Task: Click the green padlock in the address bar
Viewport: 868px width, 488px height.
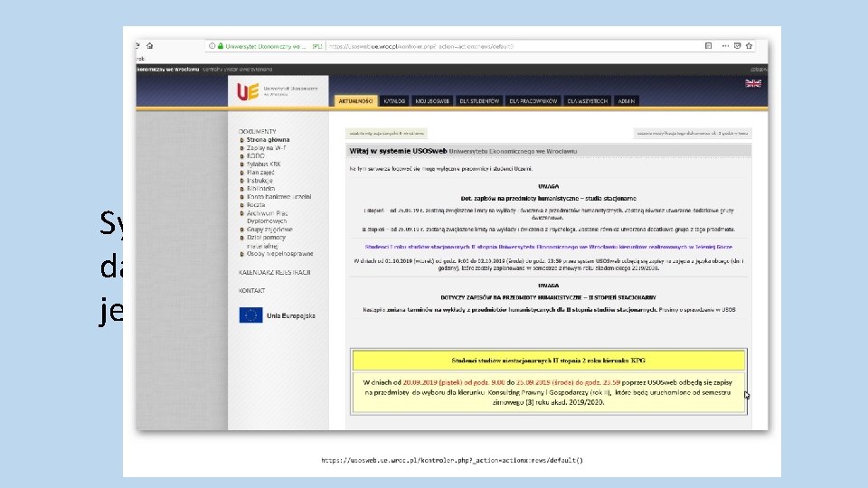Action: (221, 46)
